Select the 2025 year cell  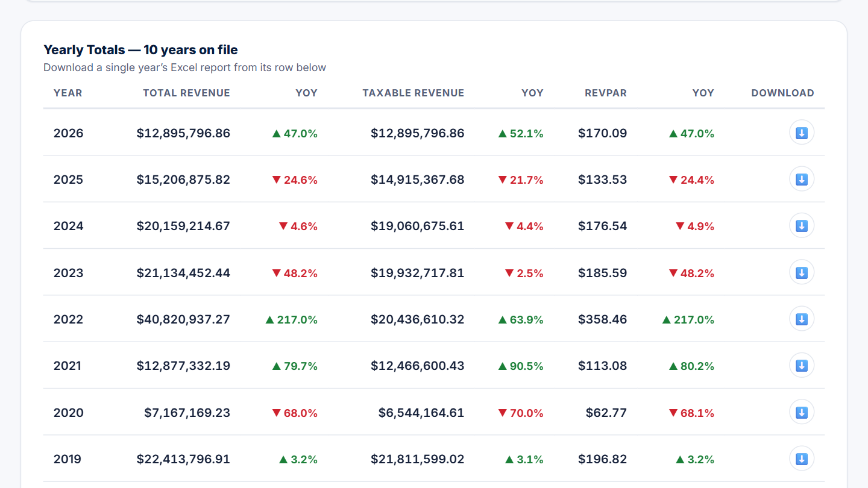(x=69, y=180)
